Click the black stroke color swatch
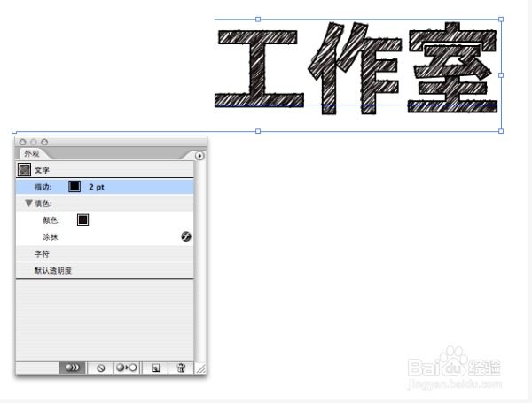Screen dimensions: 532x403 tap(74, 186)
